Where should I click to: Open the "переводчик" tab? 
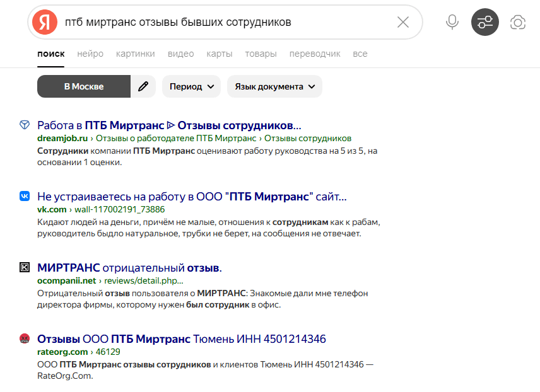(315, 54)
